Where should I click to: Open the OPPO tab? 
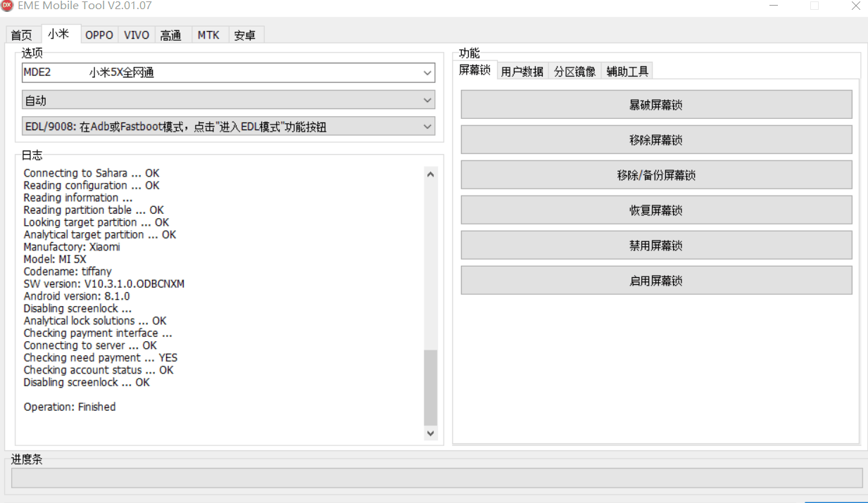point(99,35)
